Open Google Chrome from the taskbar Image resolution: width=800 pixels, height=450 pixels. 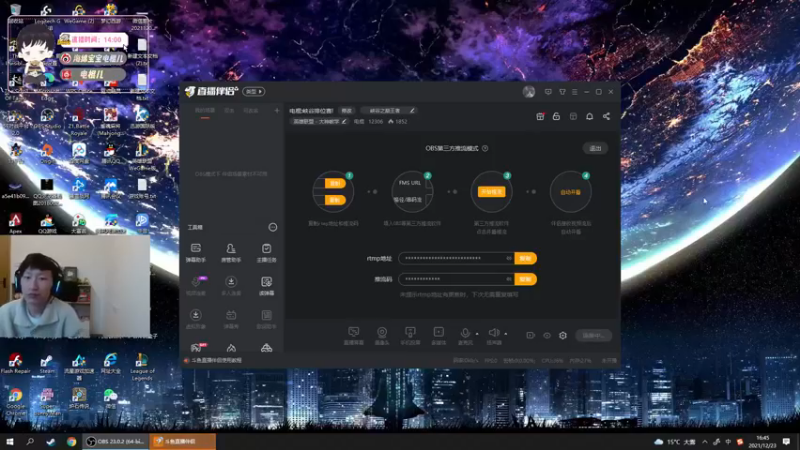coord(71,441)
